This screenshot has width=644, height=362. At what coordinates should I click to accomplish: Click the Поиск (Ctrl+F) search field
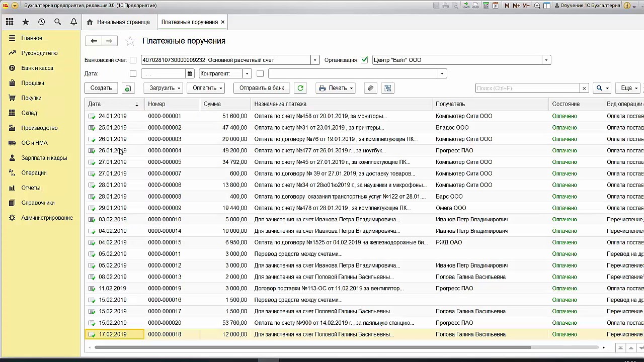(x=528, y=88)
